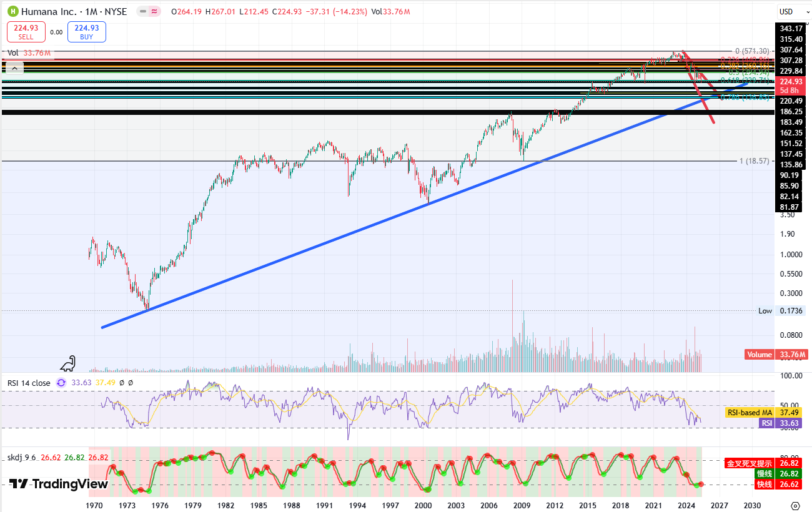The height and width of the screenshot is (512, 812).
Task: Click the 100.00 RSI scale value
Action: point(790,376)
